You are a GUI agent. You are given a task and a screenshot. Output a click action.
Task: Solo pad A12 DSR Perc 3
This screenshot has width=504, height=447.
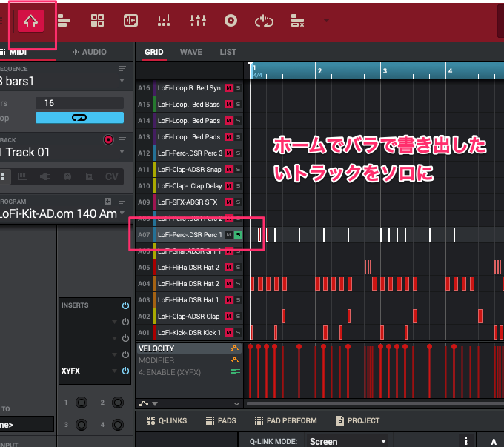(238, 153)
